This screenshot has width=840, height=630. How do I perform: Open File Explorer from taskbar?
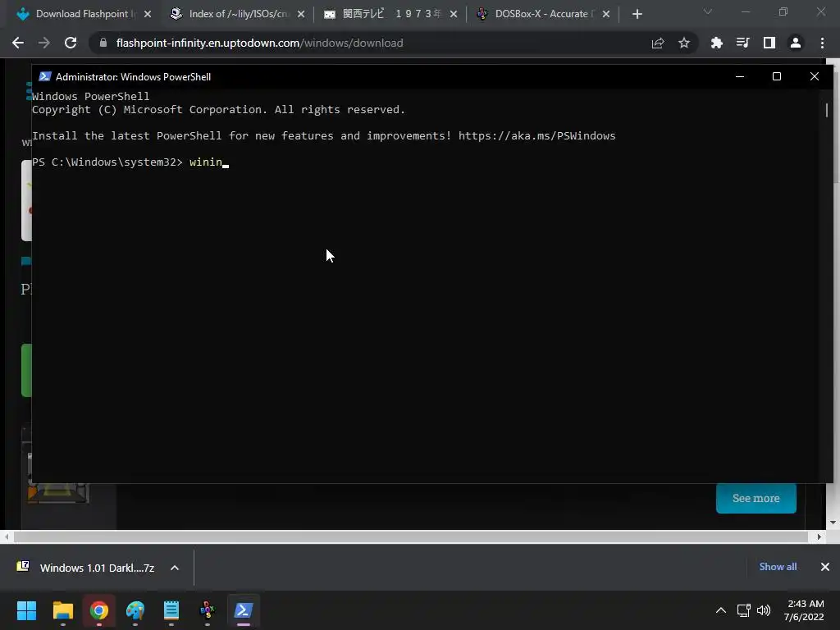point(62,610)
